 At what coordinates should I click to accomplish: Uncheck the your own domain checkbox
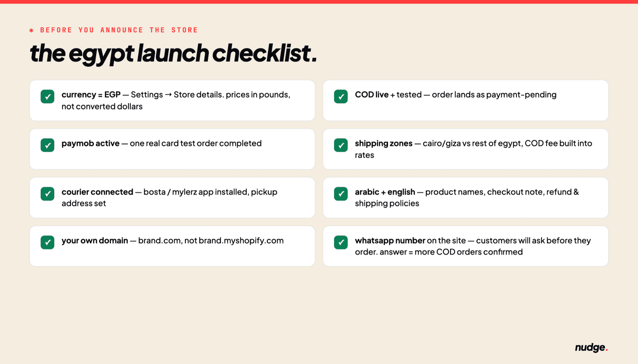pyautogui.click(x=47, y=242)
